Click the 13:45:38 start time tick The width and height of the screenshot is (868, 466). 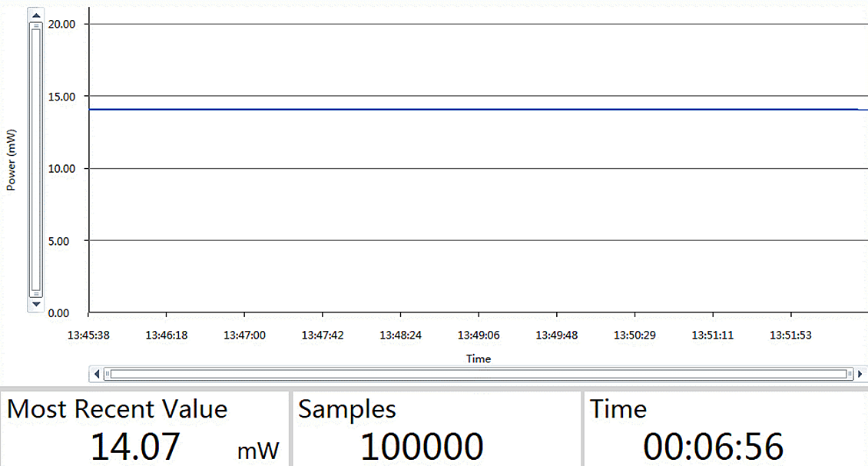89,335
